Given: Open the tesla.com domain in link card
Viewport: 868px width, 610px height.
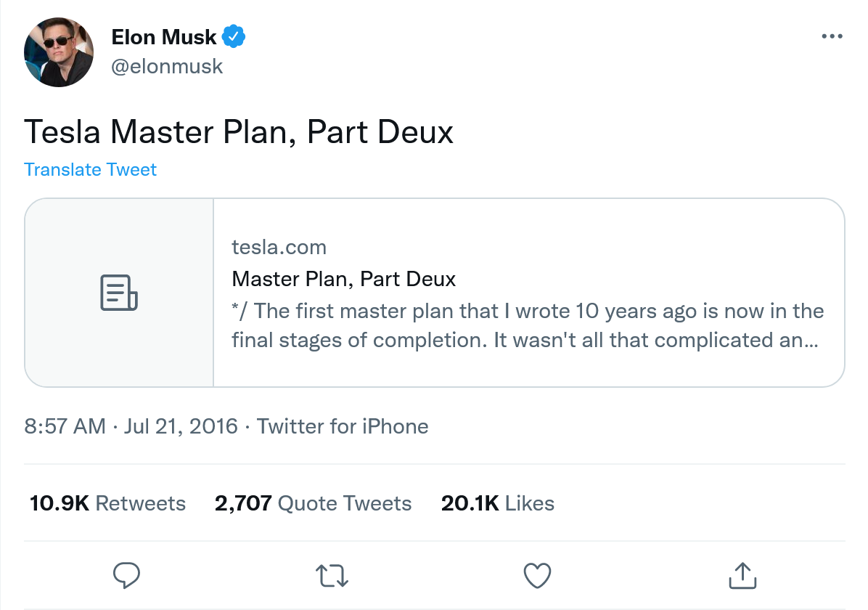Looking at the screenshot, I should tap(279, 247).
